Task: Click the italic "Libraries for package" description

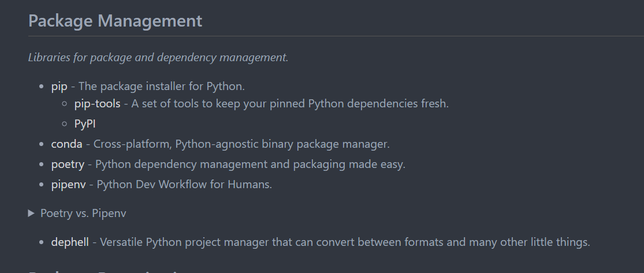Action: coord(158,58)
